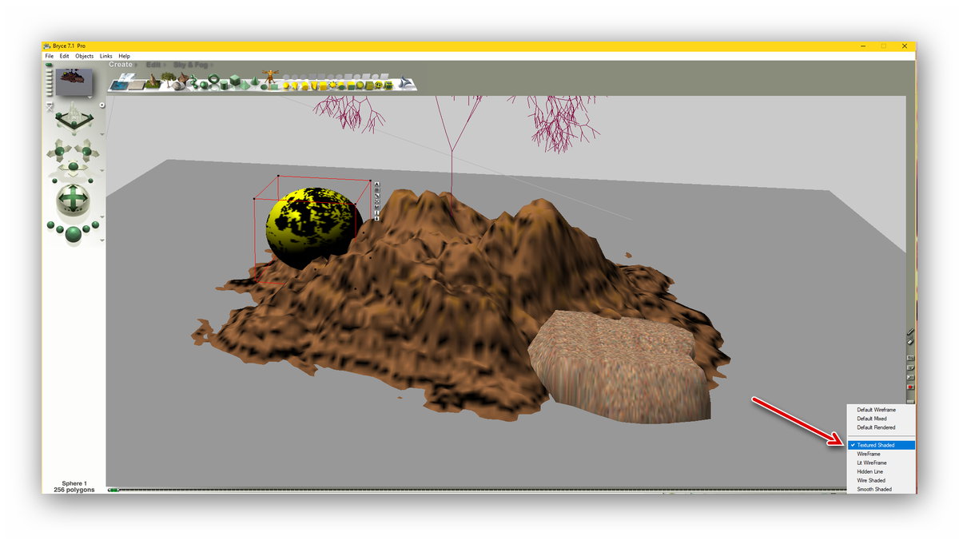The height and width of the screenshot is (560, 959).
Task: Open view control options triangle
Action: [102, 133]
